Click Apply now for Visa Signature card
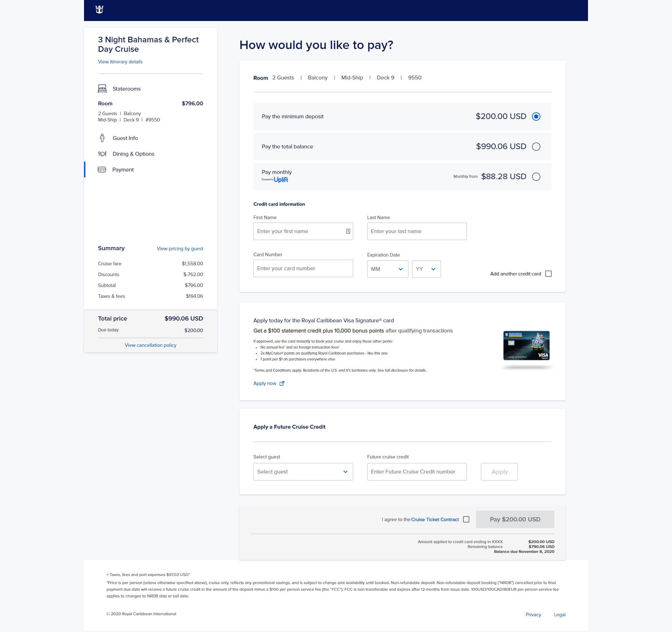Viewport: 672px width, 632px height. (x=265, y=383)
